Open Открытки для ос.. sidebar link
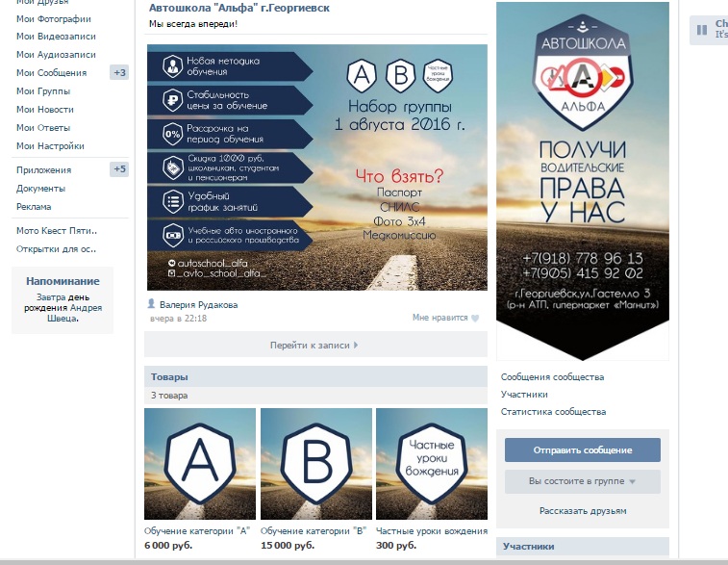Image resolution: width=728 pixels, height=565 pixels. (56, 249)
